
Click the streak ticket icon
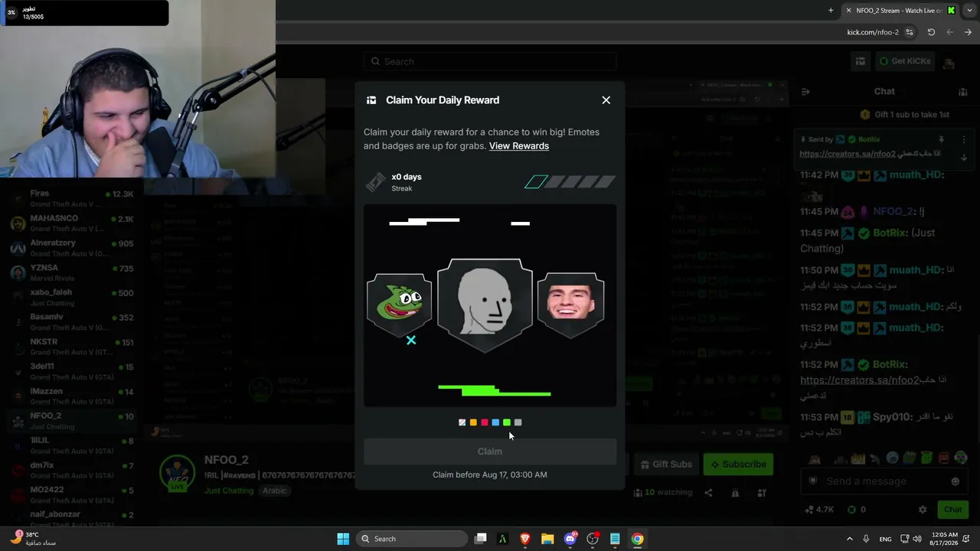(x=375, y=182)
